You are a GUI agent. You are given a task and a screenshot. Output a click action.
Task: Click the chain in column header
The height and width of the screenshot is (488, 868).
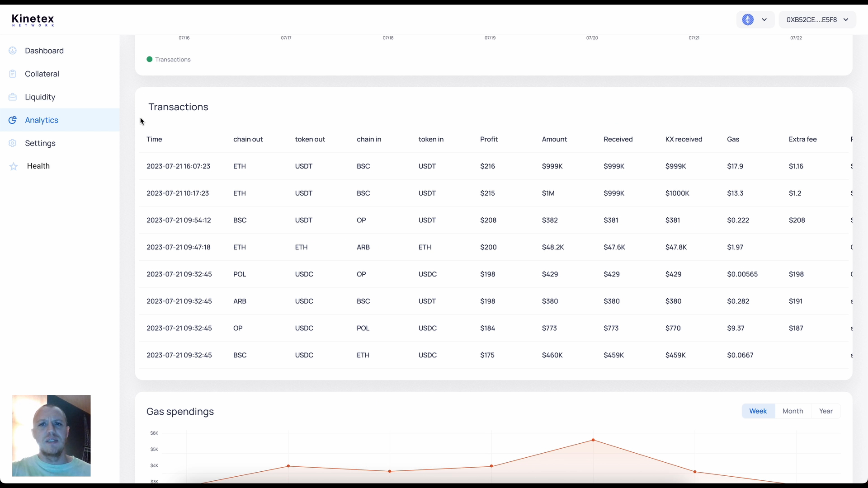(x=369, y=139)
